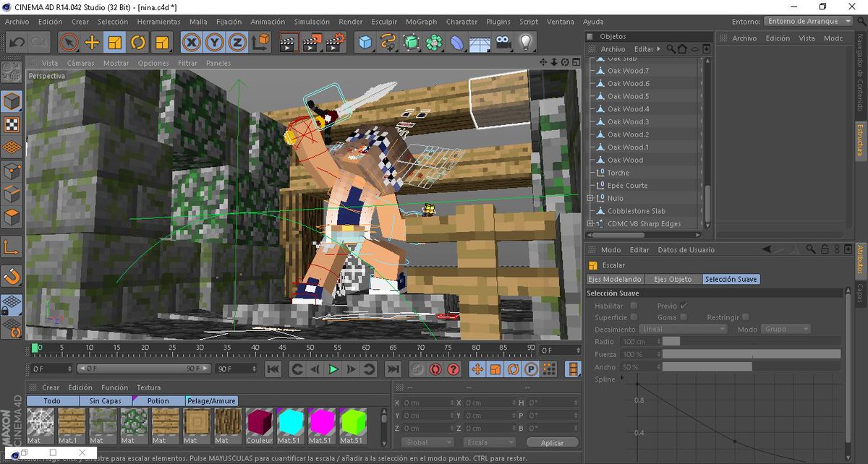Viewport: 868px width, 464px height.
Task: Click the Radio value input field
Action: pyautogui.click(x=641, y=341)
